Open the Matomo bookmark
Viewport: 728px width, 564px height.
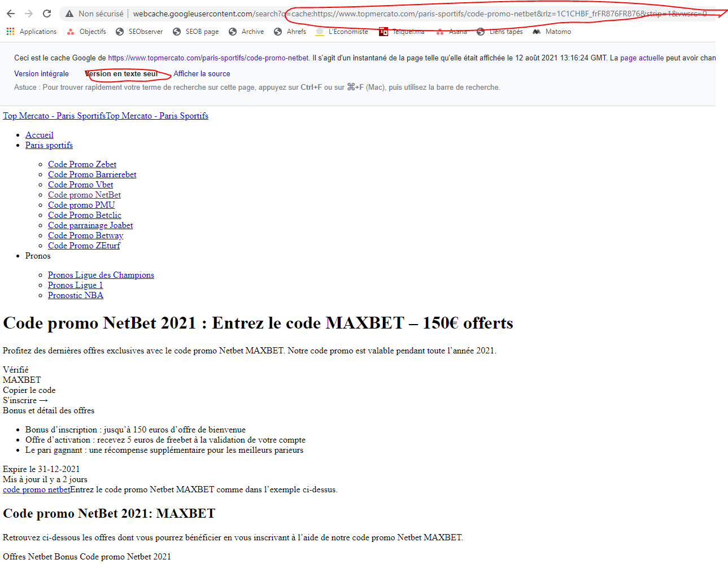tap(552, 32)
